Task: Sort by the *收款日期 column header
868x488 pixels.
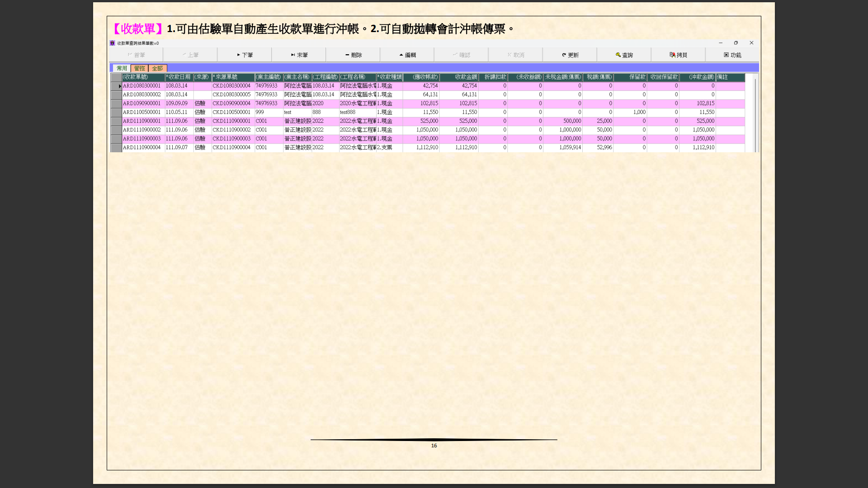Action: [179, 77]
